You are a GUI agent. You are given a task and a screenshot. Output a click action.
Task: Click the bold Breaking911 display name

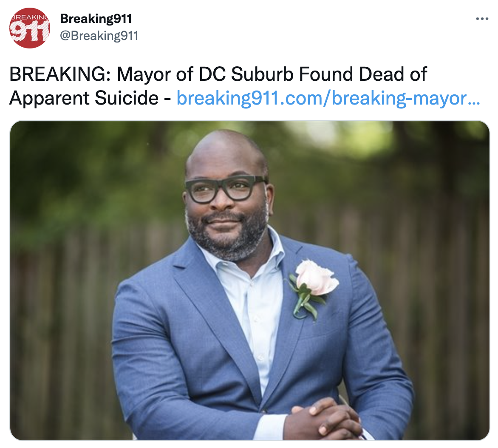(96, 19)
